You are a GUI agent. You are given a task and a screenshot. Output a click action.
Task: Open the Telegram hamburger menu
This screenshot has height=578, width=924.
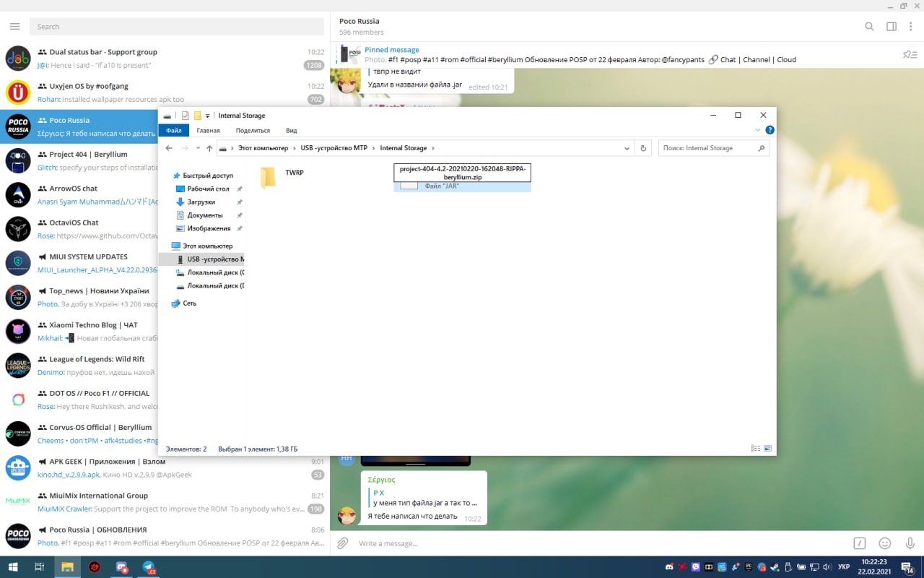pos(14,27)
